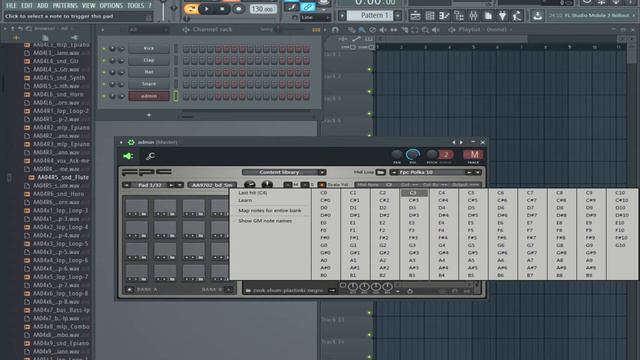This screenshot has height=360, width=640.
Task: Open the Playlist view icon
Action: (x=415, y=16)
